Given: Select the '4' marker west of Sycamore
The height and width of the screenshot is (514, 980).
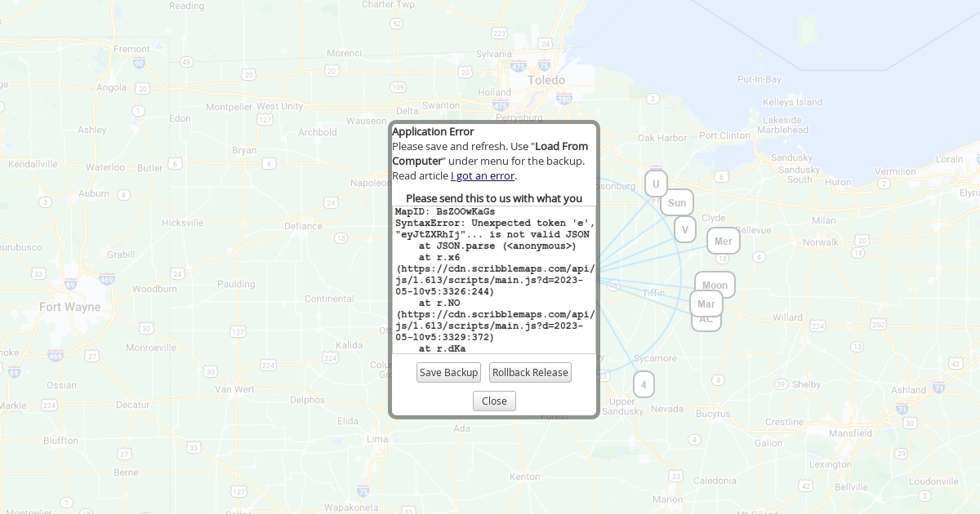Looking at the screenshot, I should [x=644, y=384].
